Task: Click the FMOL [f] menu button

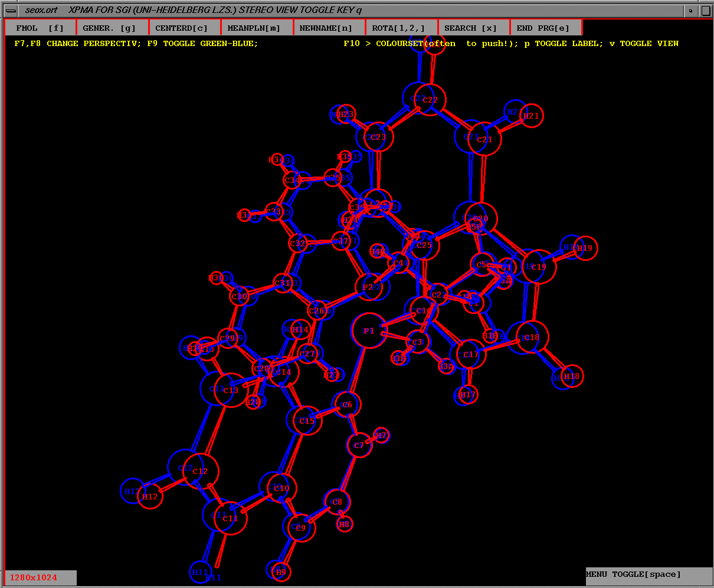Action: [40, 28]
